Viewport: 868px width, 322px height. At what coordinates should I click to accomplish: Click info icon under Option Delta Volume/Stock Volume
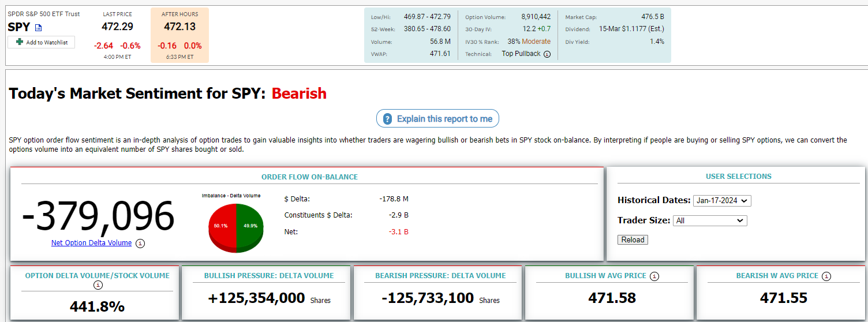98,285
